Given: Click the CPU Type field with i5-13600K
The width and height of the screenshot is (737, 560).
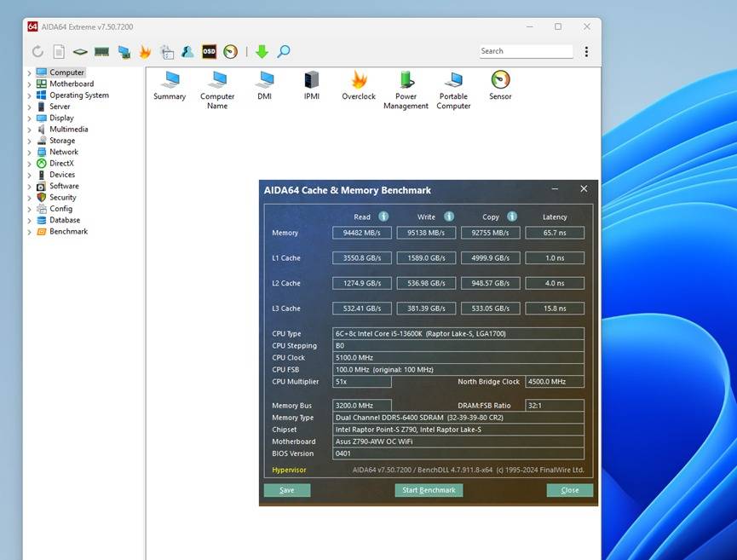Looking at the screenshot, I should (458, 333).
